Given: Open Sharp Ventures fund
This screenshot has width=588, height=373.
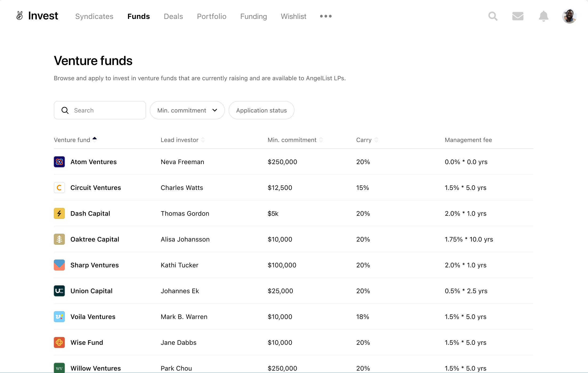Looking at the screenshot, I should [x=94, y=265].
